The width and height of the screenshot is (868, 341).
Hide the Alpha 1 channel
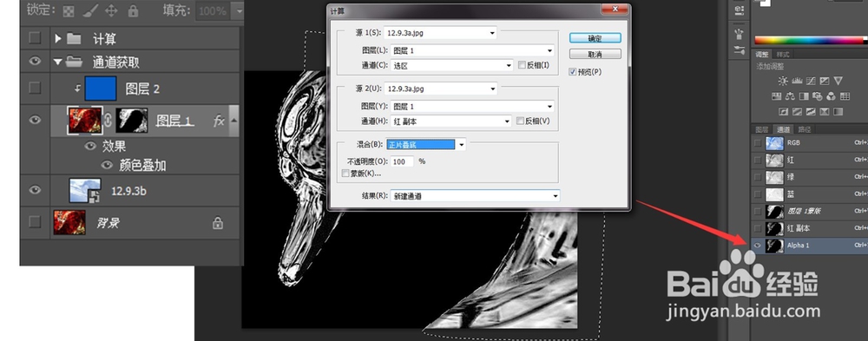[x=757, y=245]
